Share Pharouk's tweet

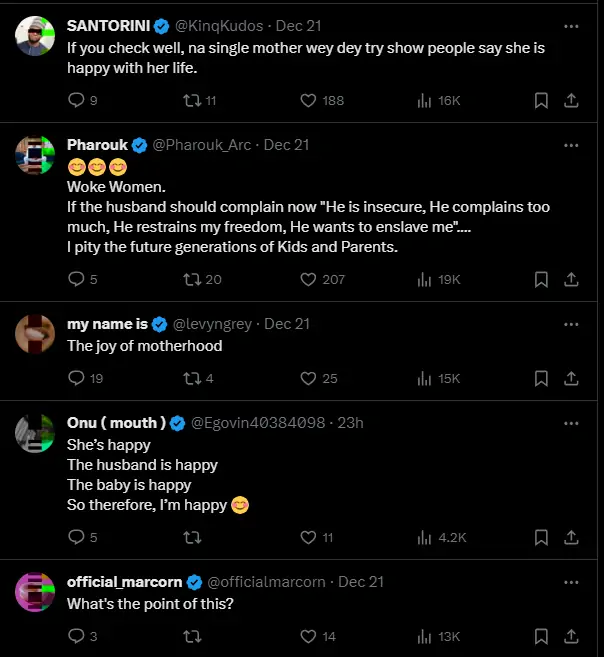pos(571,279)
